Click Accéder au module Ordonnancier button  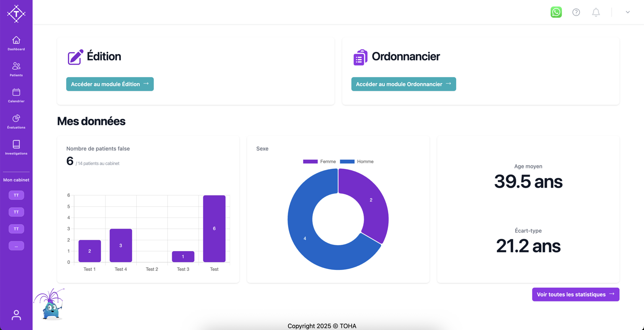coord(403,84)
